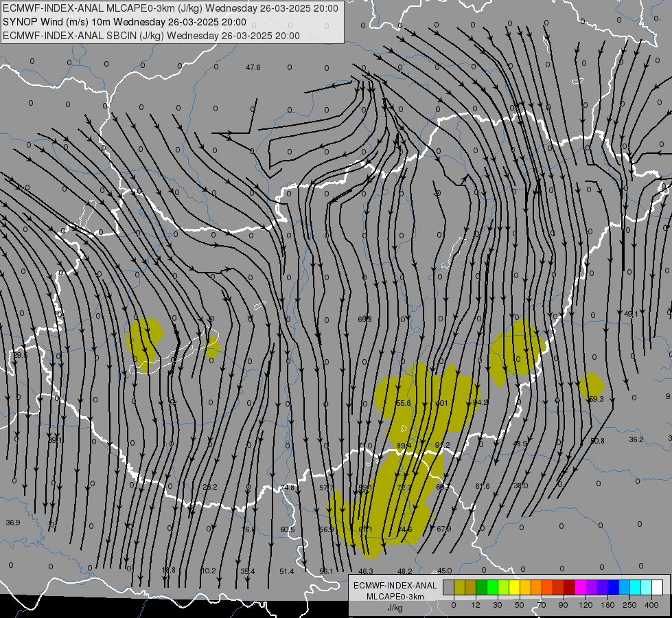Click the lime green legend swatch

(x=504, y=587)
